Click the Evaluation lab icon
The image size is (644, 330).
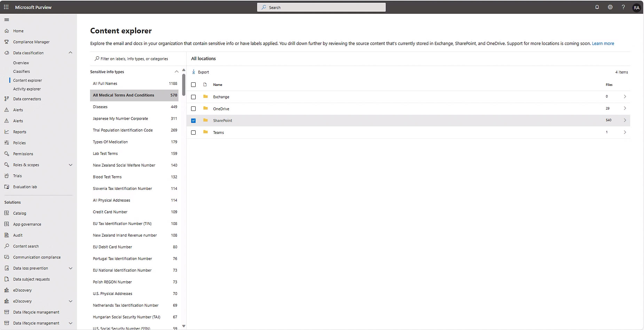tap(7, 187)
